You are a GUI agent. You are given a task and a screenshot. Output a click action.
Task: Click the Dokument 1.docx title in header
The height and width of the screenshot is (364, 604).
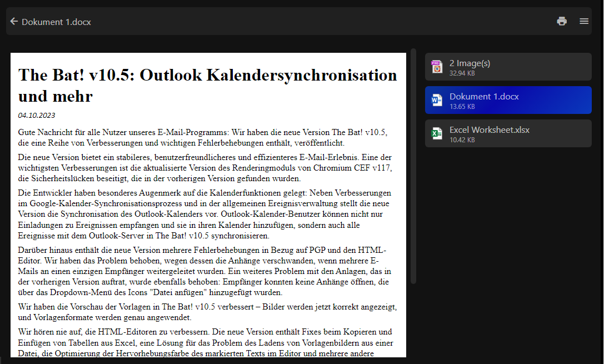56,22
